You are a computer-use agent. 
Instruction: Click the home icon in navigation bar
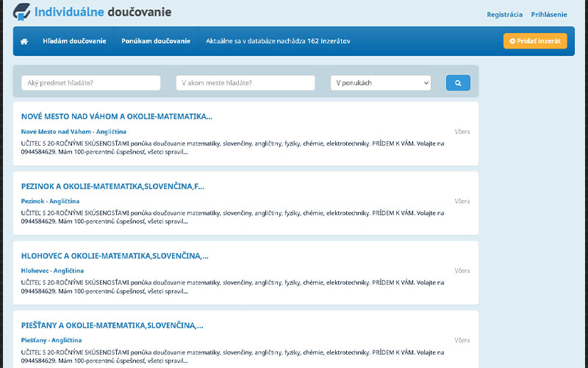click(x=24, y=41)
